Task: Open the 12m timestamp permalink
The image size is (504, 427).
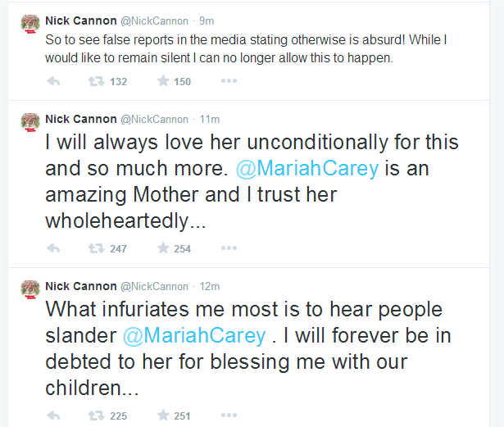Action: click(x=211, y=286)
